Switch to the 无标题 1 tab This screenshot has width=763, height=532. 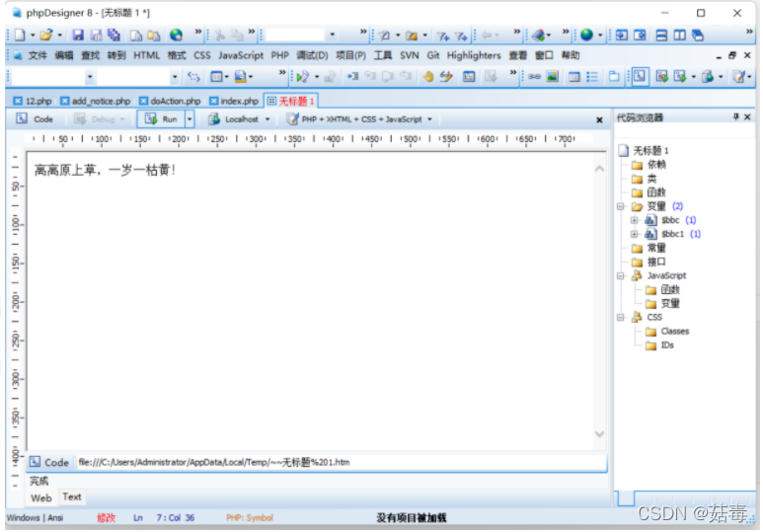point(291,101)
